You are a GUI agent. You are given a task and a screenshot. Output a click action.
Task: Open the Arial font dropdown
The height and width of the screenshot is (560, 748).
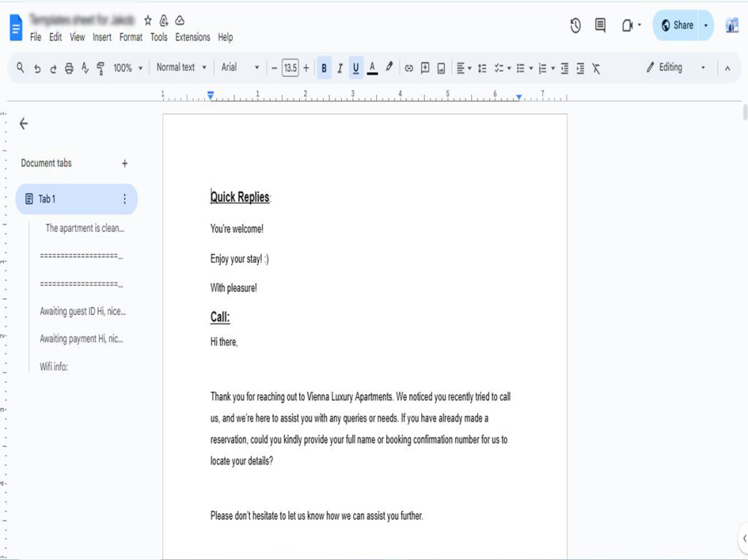pyautogui.click(x=240, y=67)
